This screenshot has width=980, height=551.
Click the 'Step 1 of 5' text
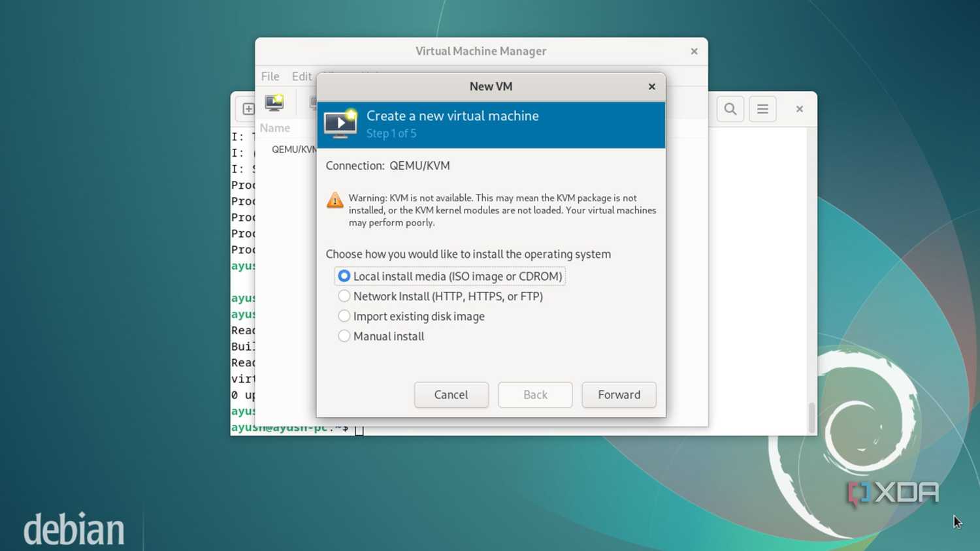tap(391, 134)
